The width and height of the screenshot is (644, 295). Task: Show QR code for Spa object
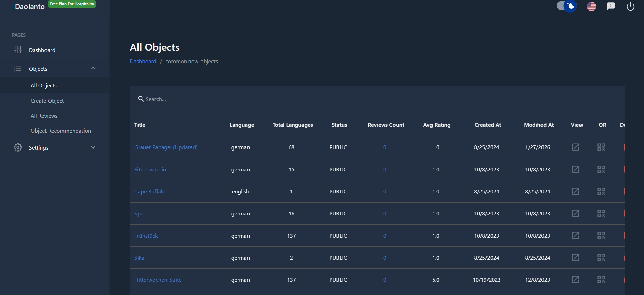tap(601, 213)
